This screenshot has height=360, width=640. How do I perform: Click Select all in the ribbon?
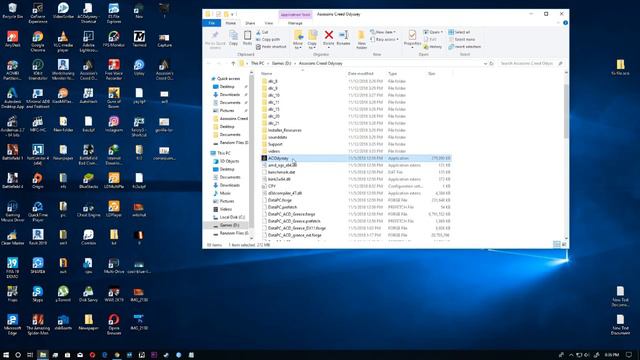coord(459,32)
